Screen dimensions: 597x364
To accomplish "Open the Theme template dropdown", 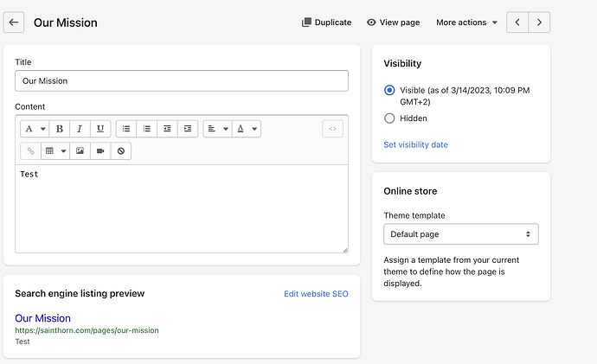I will pyautogui.click(x=460, y=234).
